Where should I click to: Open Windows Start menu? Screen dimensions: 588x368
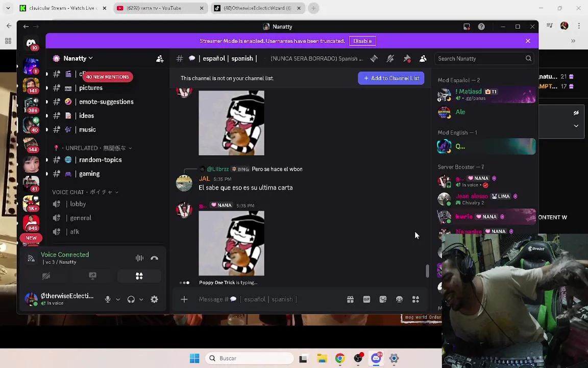pos(194,358)
